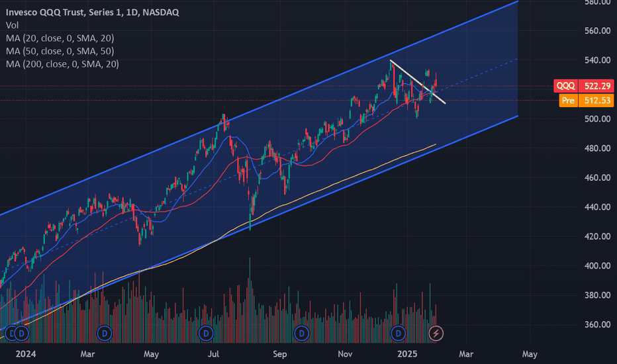The width and height of the screenshot is (617, 364).
Task: Select the dividend D marker near October 2024
Action: (x=301, y=334)
